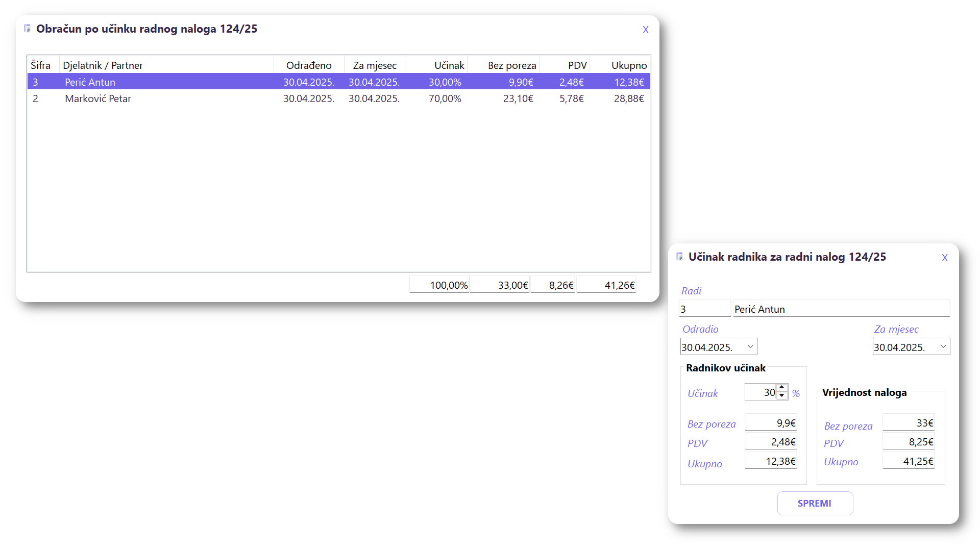This screenshot has height=551, width=980.
Task: Decrease Učinak percent with down arrow
Action: click(x=782, y=395)
